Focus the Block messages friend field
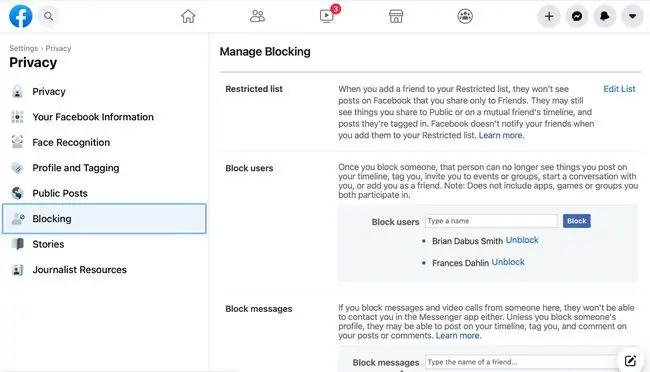Screen dimensions: 650x372 coord(522,362)
